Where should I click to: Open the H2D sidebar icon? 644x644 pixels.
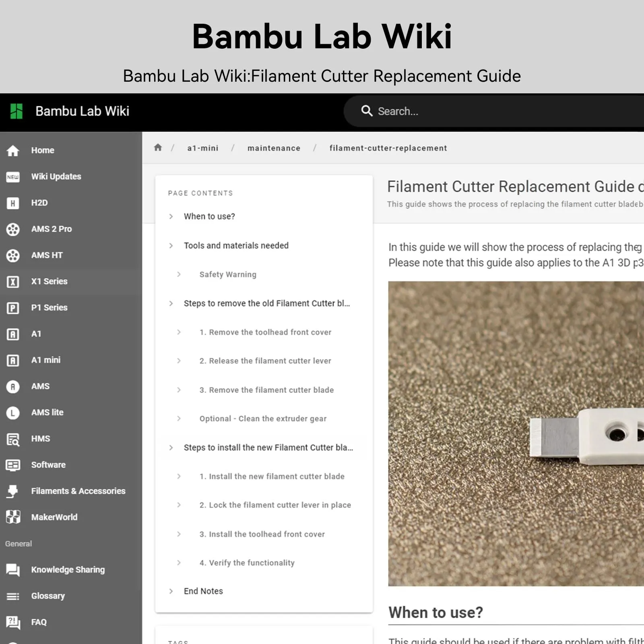coord(13,203)
